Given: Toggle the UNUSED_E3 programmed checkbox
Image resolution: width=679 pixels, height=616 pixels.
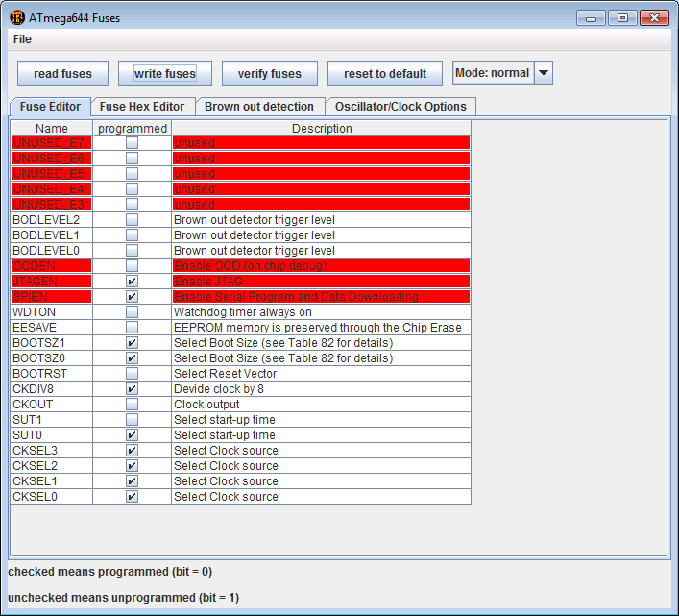Looking at the screenshot, I should (133, 205).
